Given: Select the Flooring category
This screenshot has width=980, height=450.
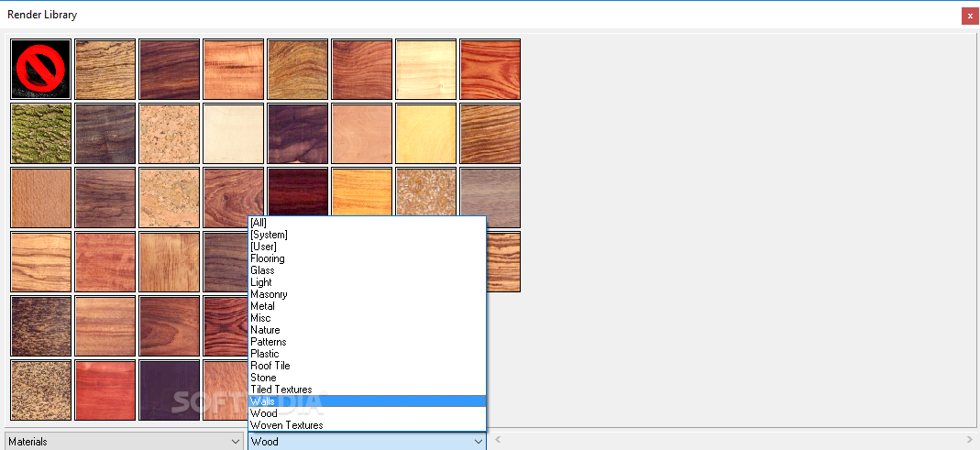Looking at the screenshot, I should 367,258.
